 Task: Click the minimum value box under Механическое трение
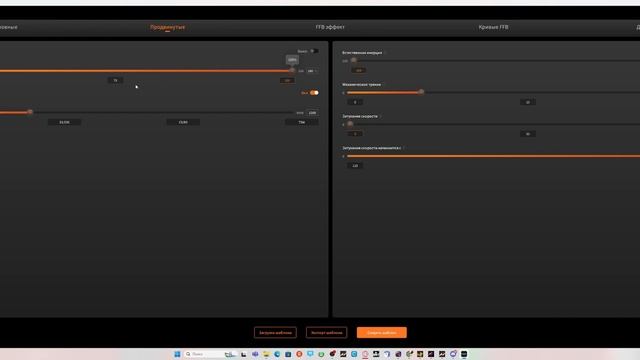(x=355, y=102)
